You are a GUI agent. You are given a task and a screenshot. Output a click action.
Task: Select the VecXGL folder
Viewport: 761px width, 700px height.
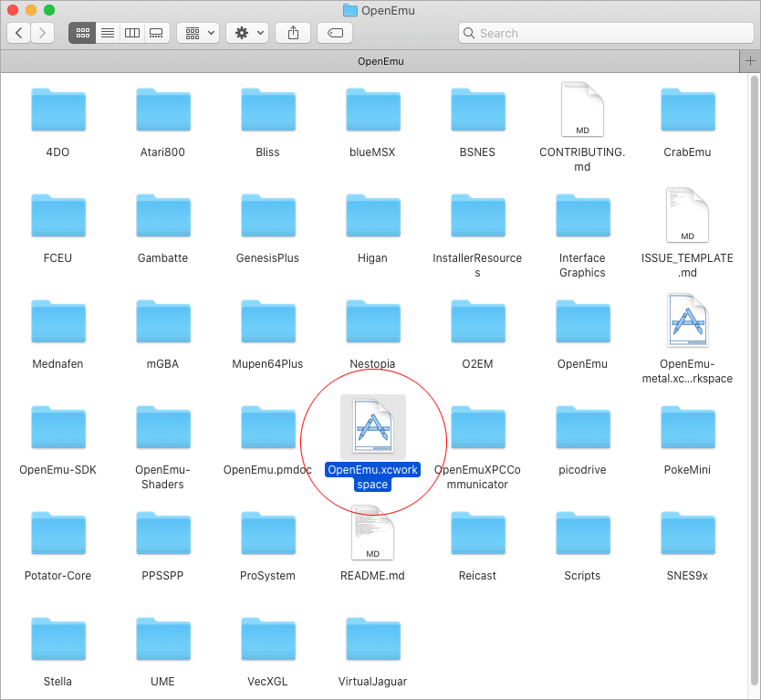[x=268, y=639]
